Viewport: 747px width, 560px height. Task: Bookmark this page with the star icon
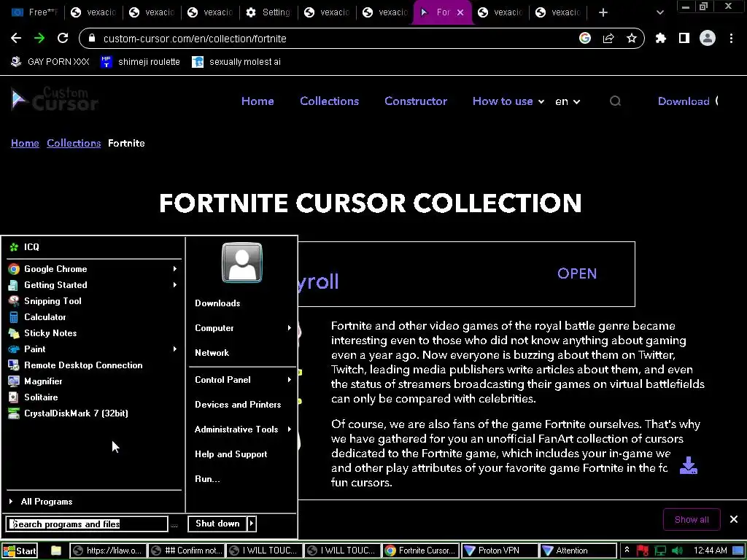[632, 39]
